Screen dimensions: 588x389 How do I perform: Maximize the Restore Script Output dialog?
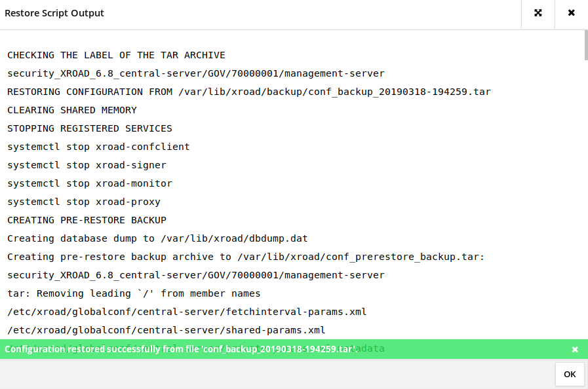pyautogui.click(x=538, y=13)
